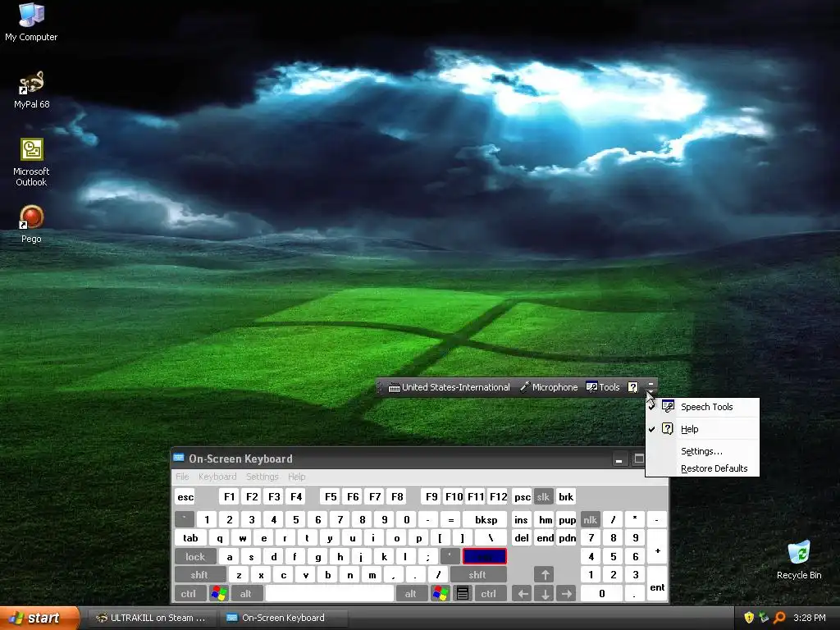Viewport: 840px width, 630px height.
Task: Click the down arrow key
Action: [x=545, y=594]
